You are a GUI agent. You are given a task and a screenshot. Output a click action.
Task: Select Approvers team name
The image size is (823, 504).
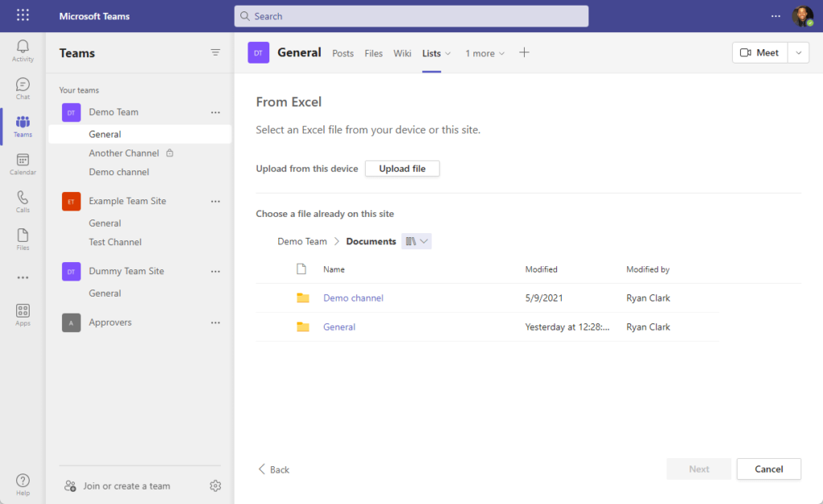(x=110, y=322)
